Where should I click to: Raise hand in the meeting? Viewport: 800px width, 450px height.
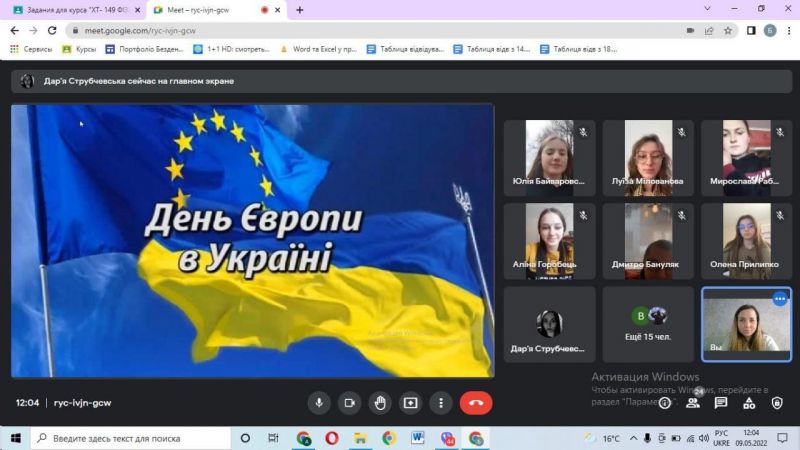click(380, 403)
